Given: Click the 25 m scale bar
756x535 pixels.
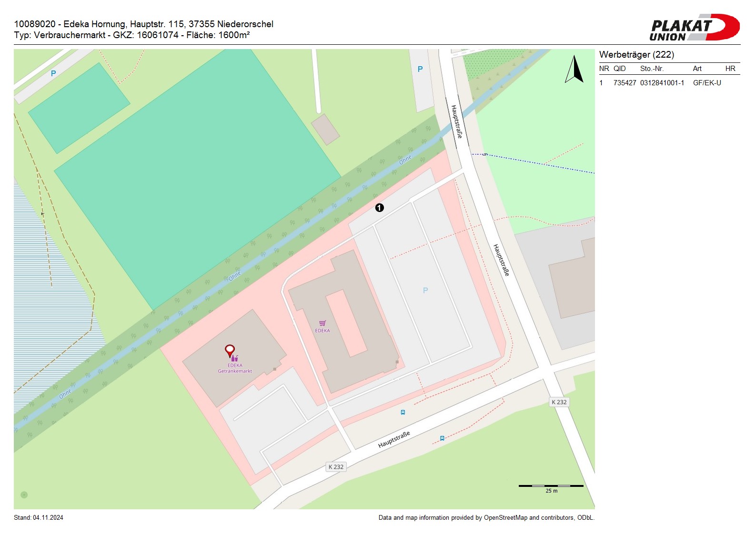Looking at the screenshot, I should point(551,486).
